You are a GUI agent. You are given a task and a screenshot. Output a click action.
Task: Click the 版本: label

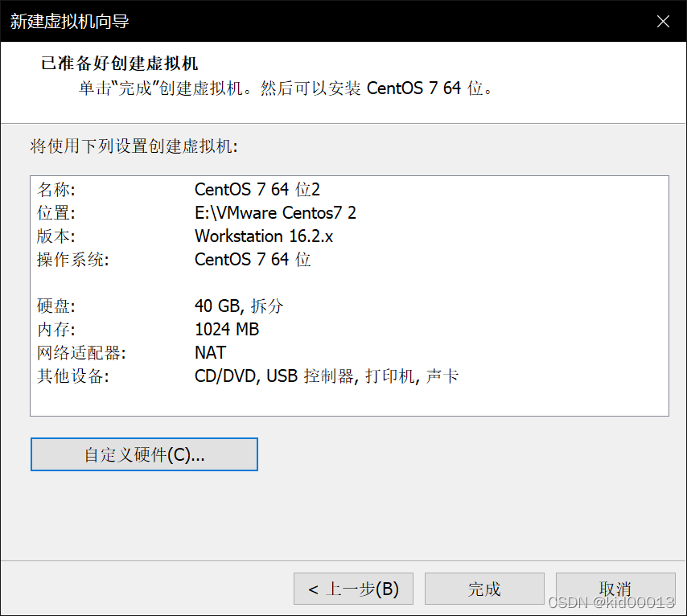coord(56,236)
